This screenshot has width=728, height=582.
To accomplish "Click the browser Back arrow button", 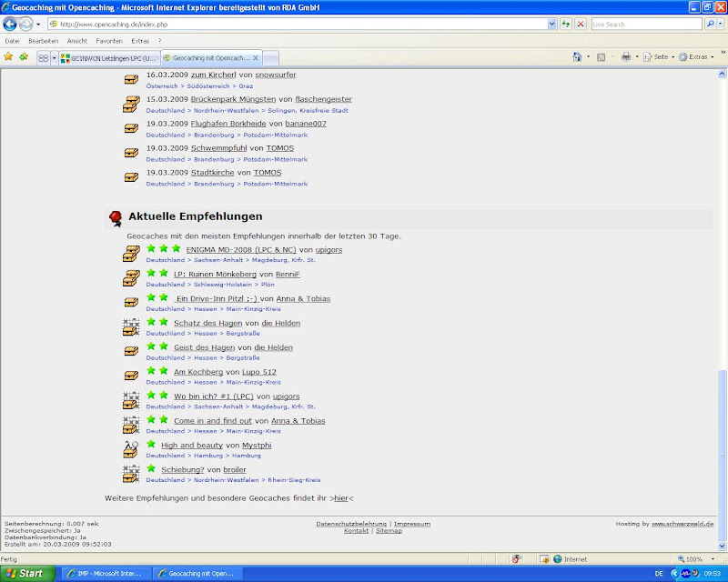I will [10, 24].
